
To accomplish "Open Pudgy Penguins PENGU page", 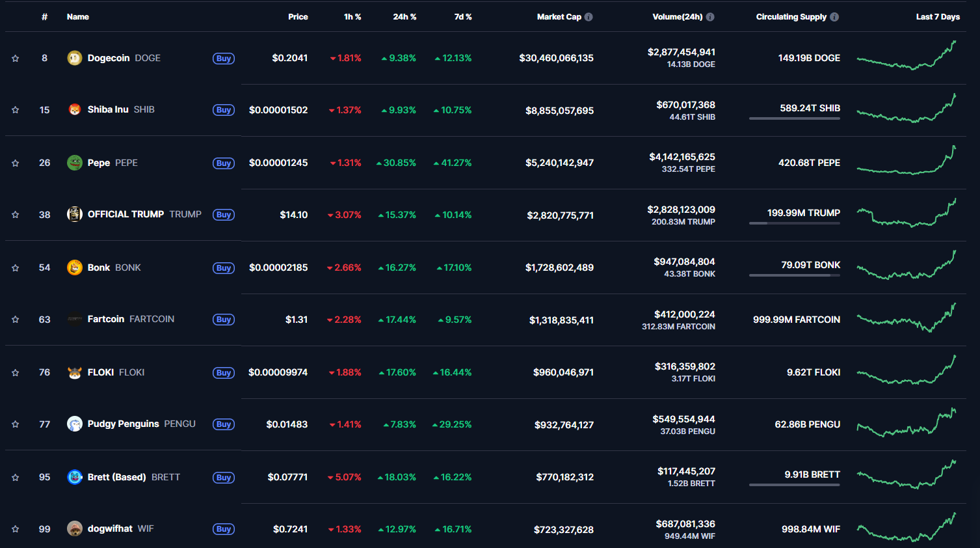I will [x=142, y=424].
